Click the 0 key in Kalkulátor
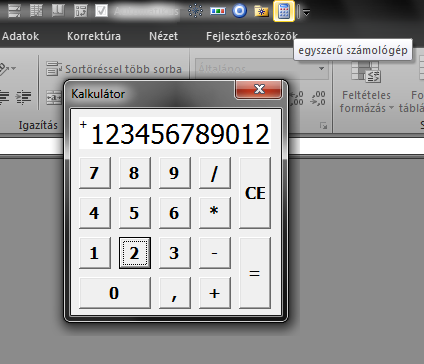This screenshot has width=424, height=364. 115,293
